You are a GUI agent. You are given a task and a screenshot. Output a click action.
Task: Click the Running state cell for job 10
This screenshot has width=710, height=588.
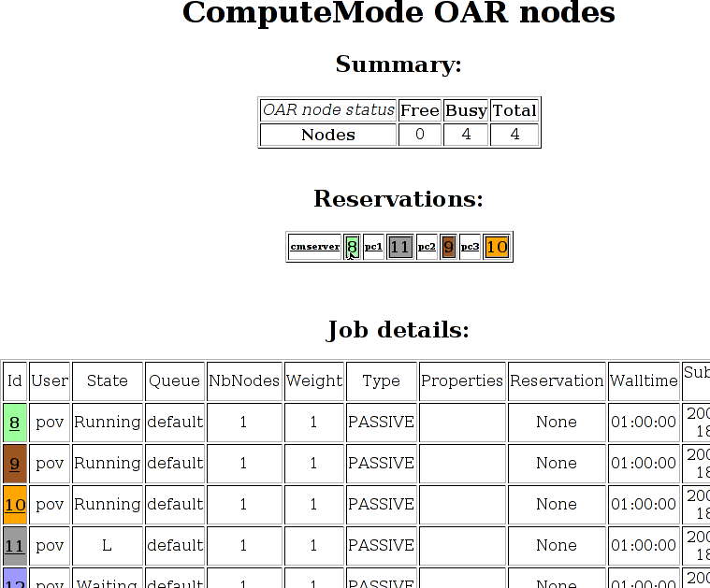tap(108, 504)
